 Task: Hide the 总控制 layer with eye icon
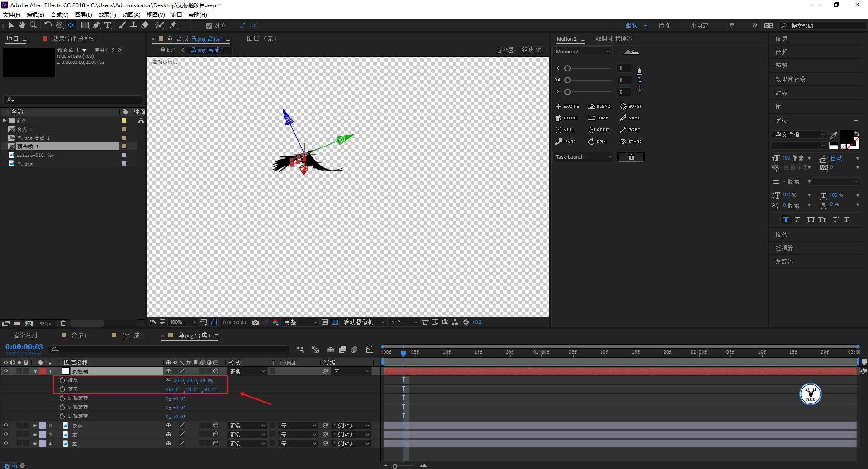(6, 371)
